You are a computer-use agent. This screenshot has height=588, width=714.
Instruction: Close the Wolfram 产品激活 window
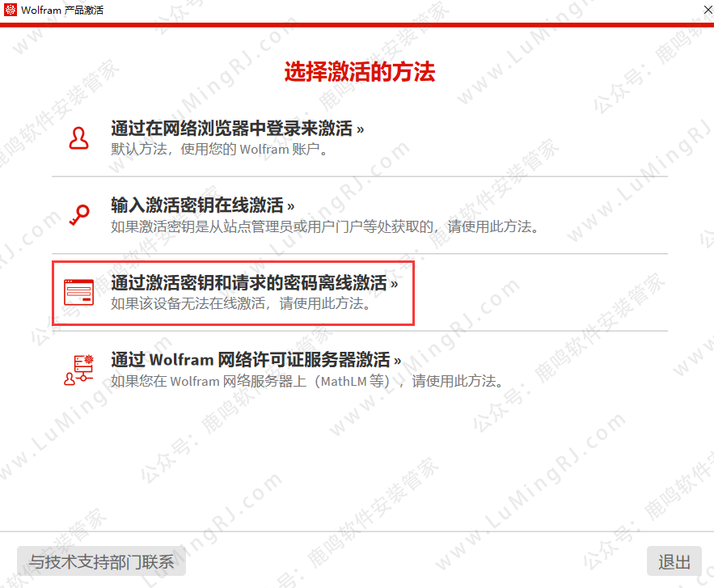pyautogui.click(x=708, y=10)
